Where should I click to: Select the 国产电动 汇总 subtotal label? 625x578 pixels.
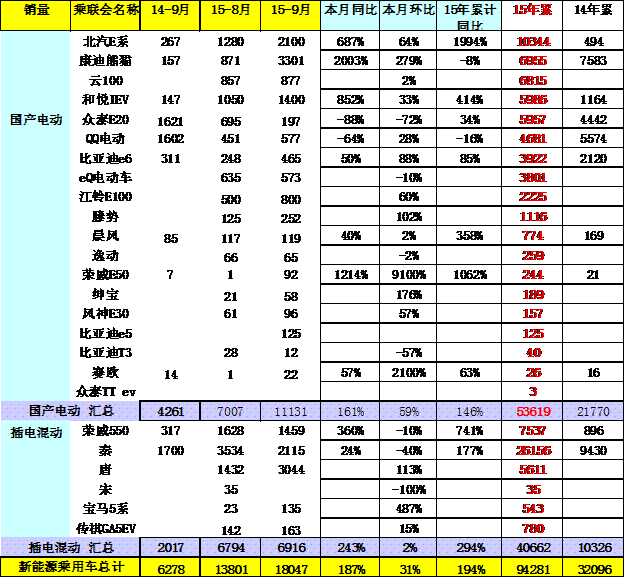71,411
